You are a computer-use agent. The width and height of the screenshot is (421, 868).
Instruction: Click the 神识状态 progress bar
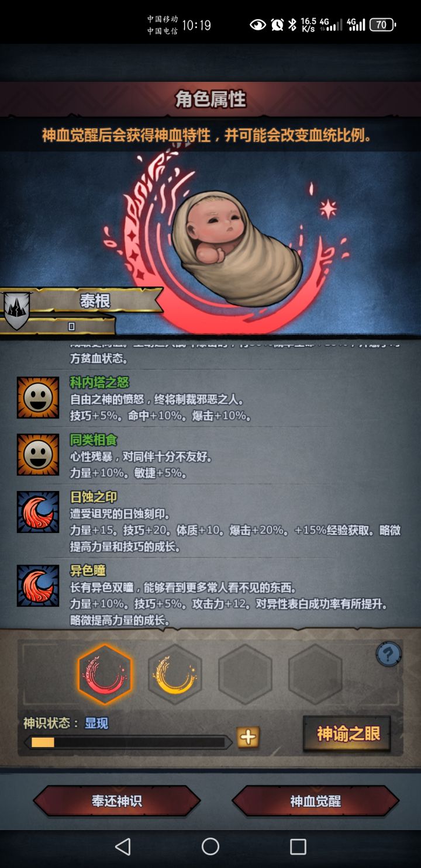coord(128,742)
